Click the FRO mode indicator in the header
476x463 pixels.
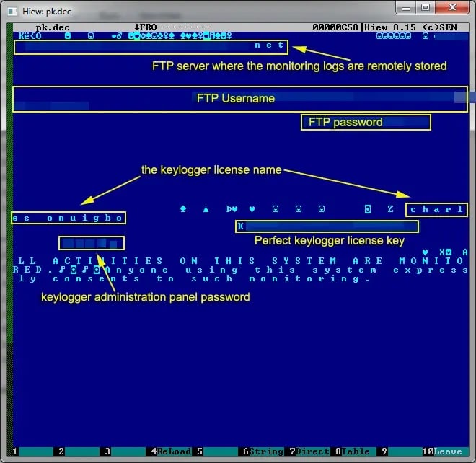pyautogui.click(x=149, y=27)
